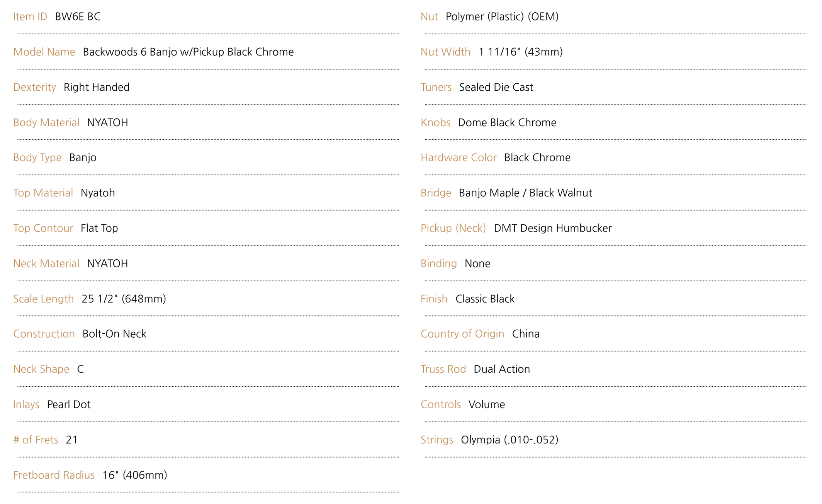Click the Backwoods 6 Banjo model text

188,52
